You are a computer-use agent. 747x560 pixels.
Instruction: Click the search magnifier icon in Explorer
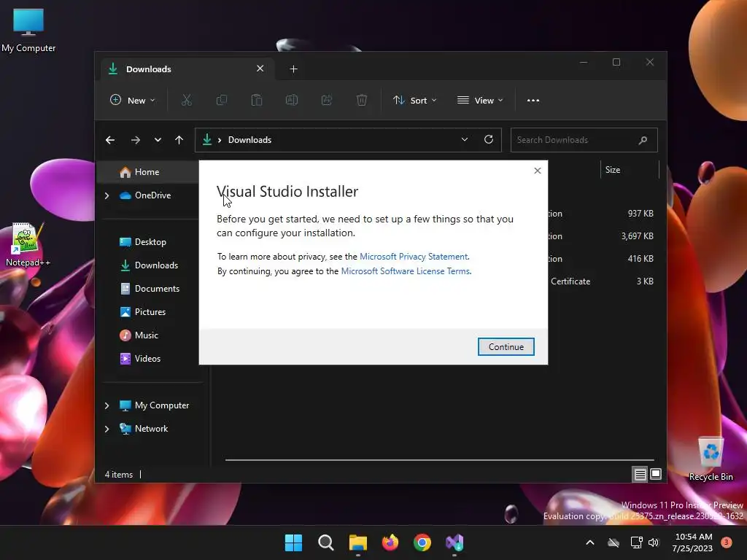pos(643,140)
